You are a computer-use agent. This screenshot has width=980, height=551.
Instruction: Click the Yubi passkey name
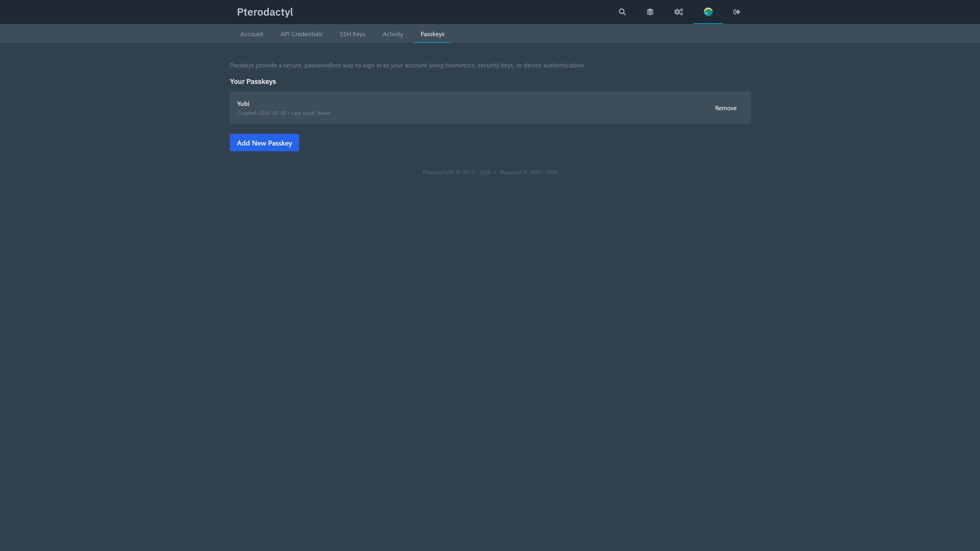[243, 104]
